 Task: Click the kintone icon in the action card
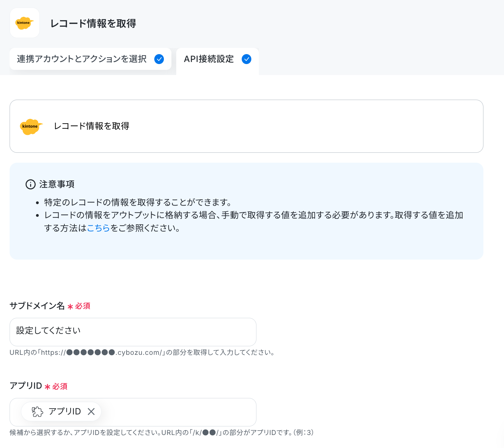pos(31,126)
